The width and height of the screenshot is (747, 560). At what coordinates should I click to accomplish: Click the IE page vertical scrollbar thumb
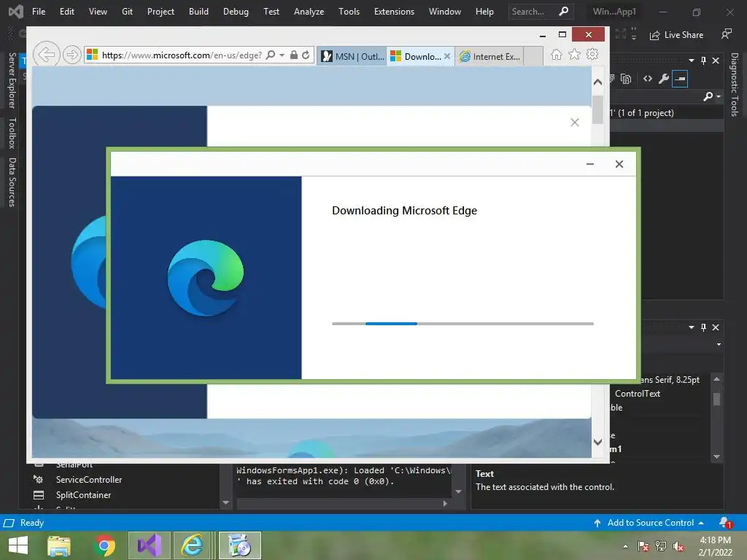597,109
